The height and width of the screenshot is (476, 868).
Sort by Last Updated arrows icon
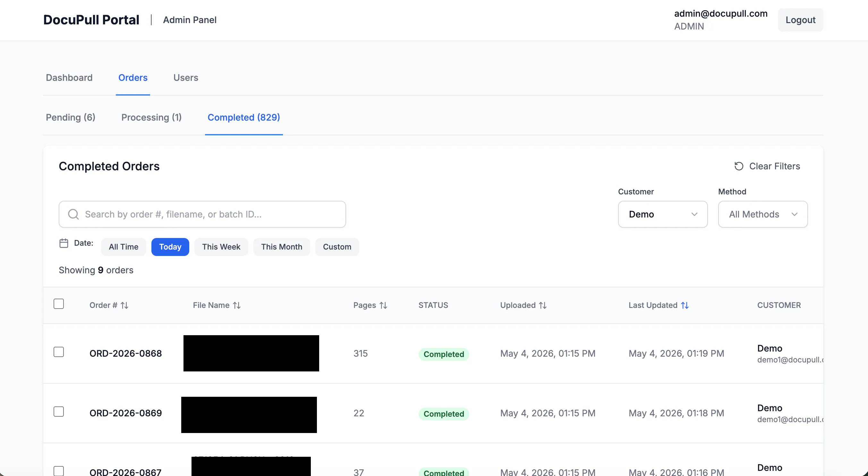pyautogui.click(x=685, y=305)
